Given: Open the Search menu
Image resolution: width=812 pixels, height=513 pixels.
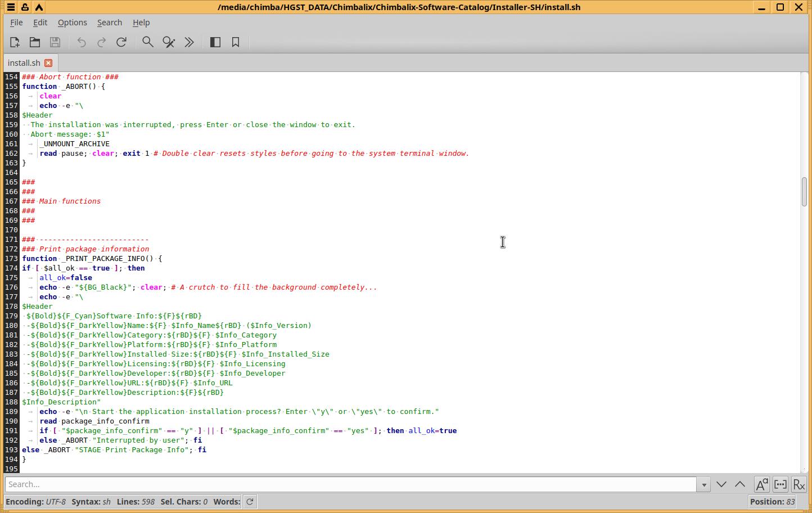Looking at the screenshot, I should (x=110, y=22).
